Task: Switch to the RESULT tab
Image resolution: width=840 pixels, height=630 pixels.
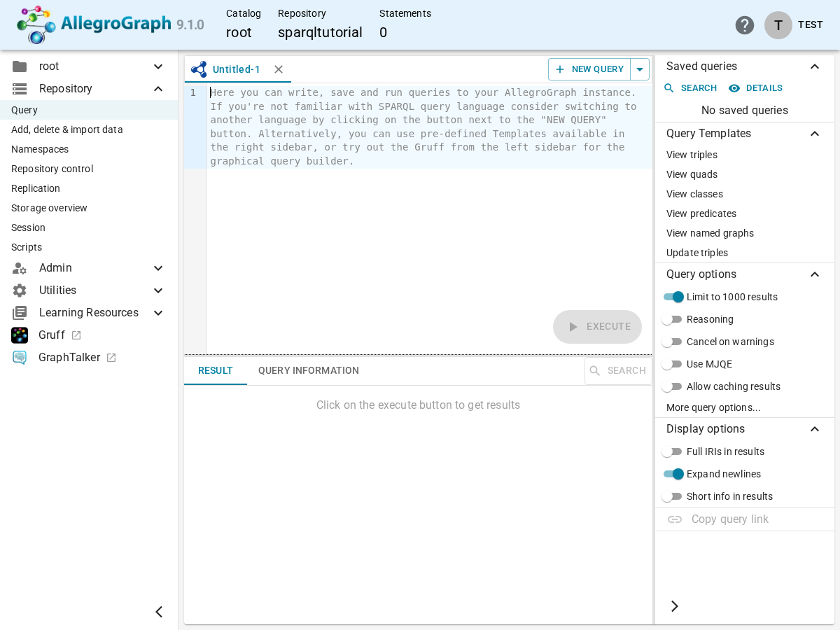Action: [216, 370]
